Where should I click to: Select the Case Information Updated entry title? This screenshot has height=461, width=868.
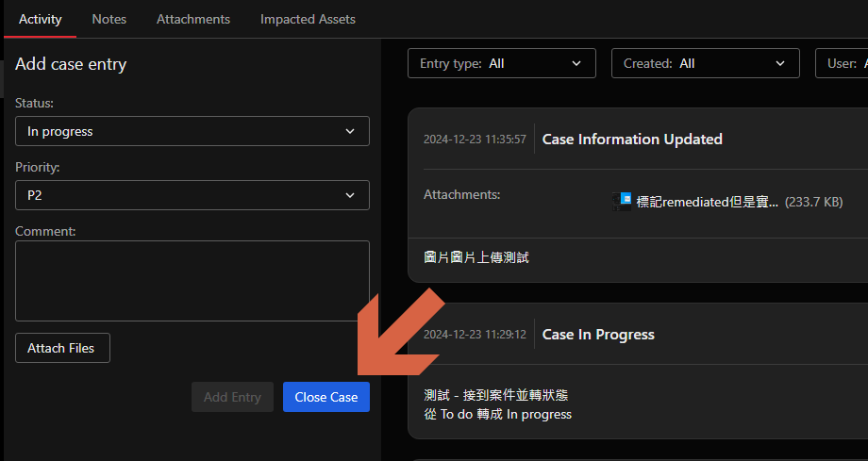pyautogui.click(x=632, y=139)
